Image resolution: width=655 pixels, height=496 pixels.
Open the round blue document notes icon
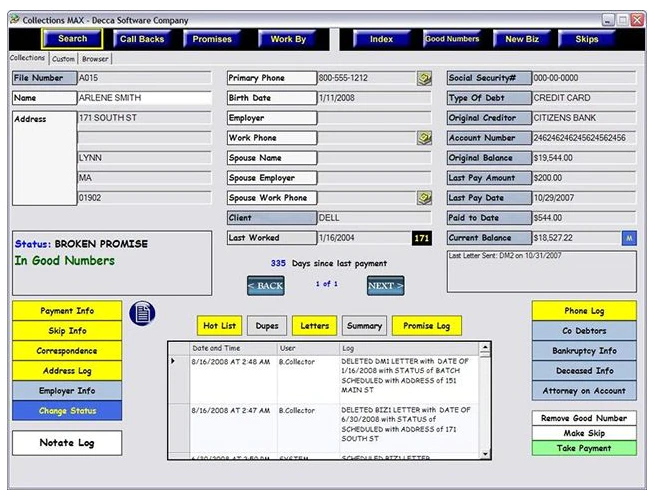(x=142, y=313)
